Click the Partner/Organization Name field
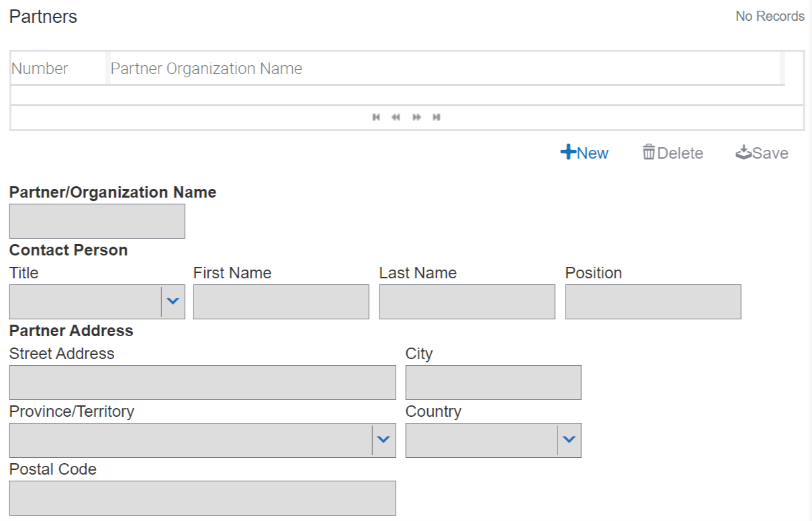The width and height of the screenshot is (812, 521). [x=97, y=221]
